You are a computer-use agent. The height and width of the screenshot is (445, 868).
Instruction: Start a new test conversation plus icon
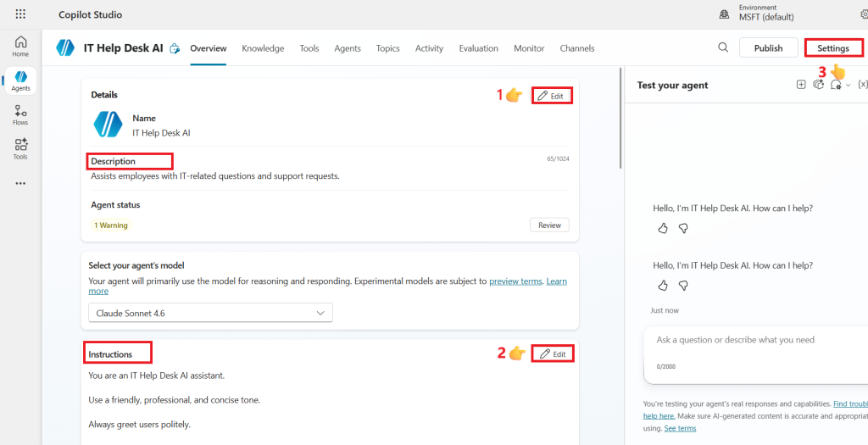800,85
